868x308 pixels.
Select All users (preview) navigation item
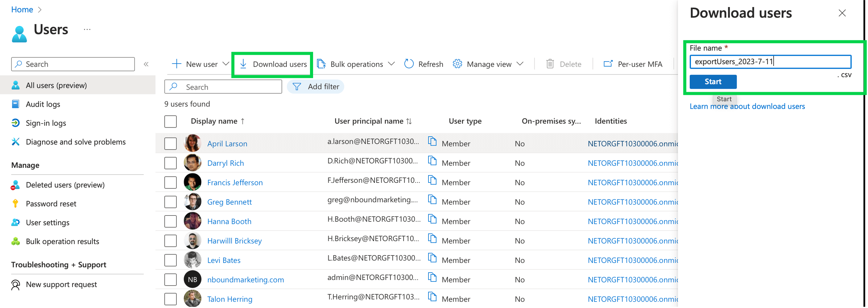coord(56,85)
